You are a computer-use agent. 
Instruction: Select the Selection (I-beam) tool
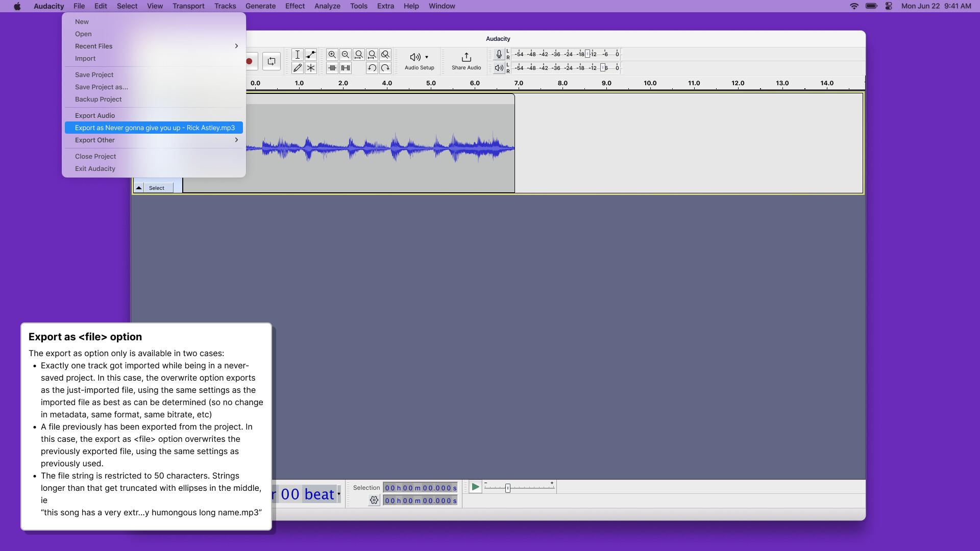tap(298, 55)
